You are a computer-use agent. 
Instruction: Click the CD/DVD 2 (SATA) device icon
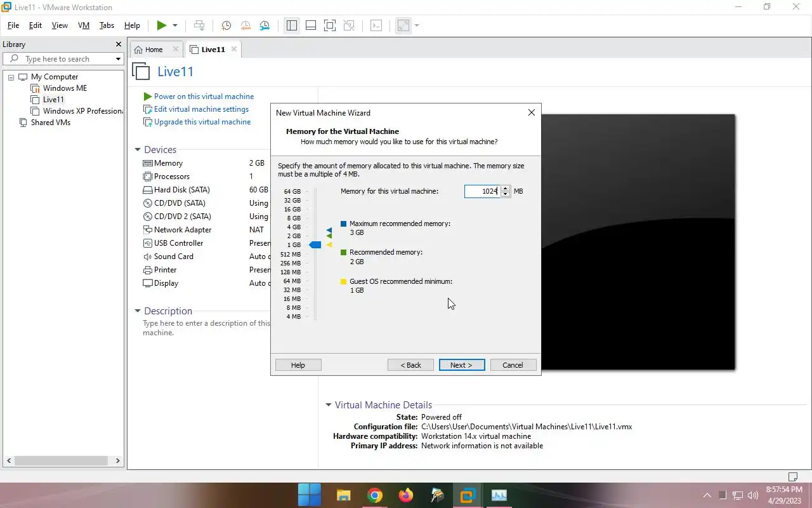click(148, 217)
